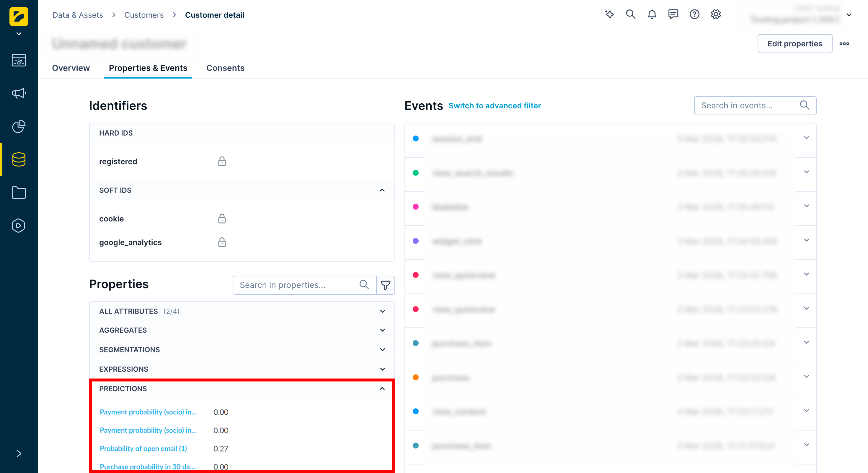Click the dashboard icon in sidebar
Viewport: 868px width, 473px height.
19,60
